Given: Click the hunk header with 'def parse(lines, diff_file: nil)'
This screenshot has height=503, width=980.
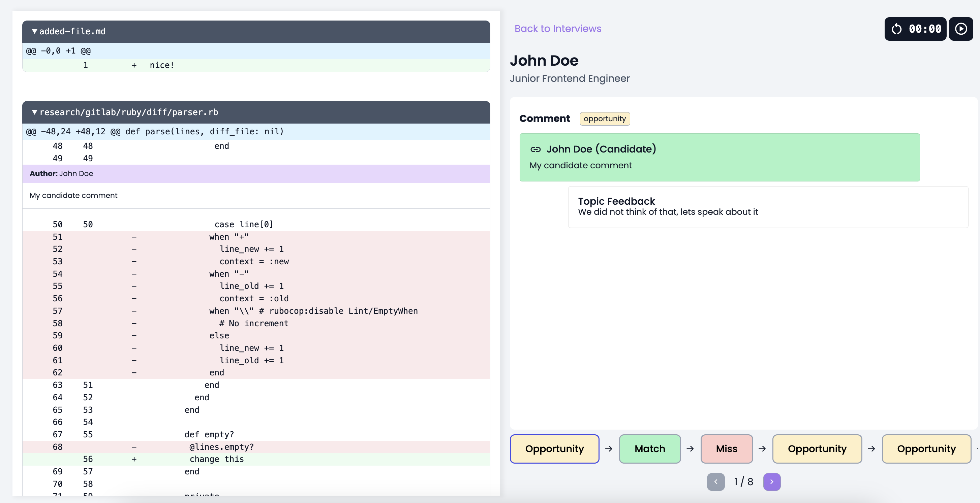Looking at the screenshot, I should point(256,132).
